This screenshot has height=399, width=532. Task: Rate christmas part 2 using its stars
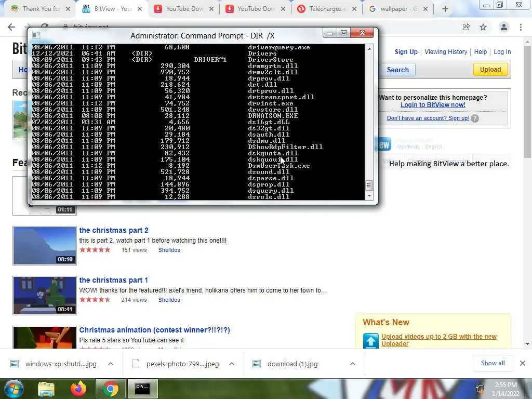click(x=95, y=250)
